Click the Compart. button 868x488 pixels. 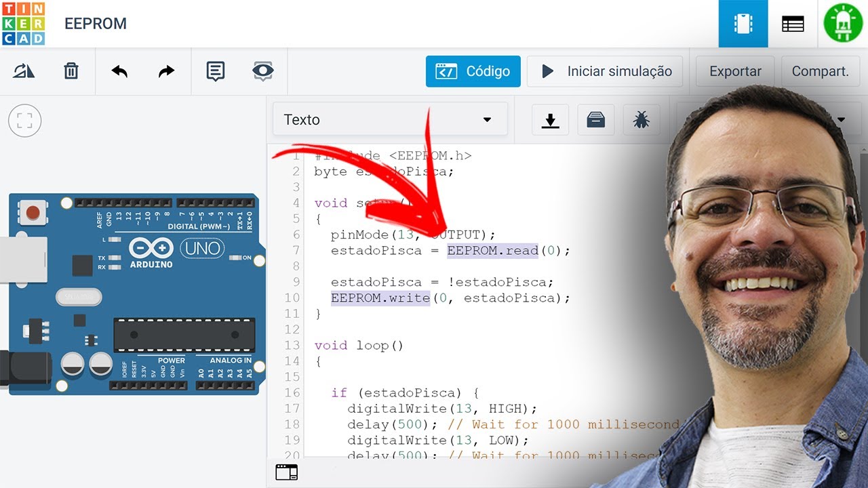(x=820, y=71)
